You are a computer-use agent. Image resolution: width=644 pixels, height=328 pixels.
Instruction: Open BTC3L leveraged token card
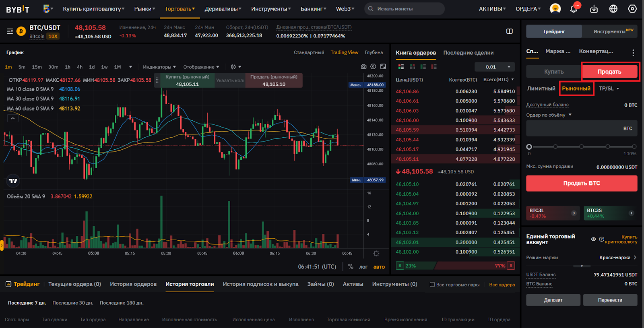pyautogui.click(x=553, y=213)
